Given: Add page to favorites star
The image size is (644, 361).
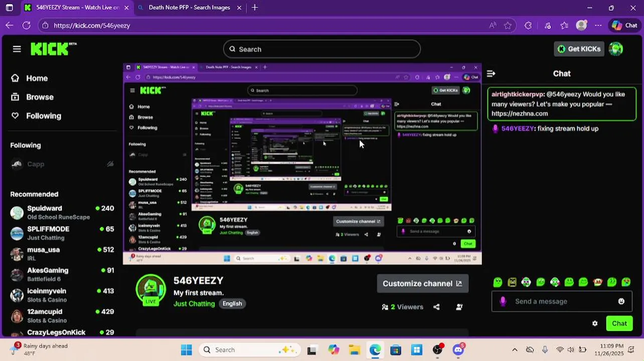Looking at the screenshot, I should 508,26.
